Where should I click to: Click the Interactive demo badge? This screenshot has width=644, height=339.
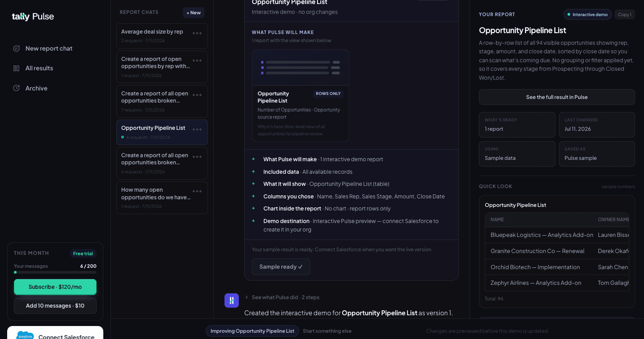[x=587, y=14]
